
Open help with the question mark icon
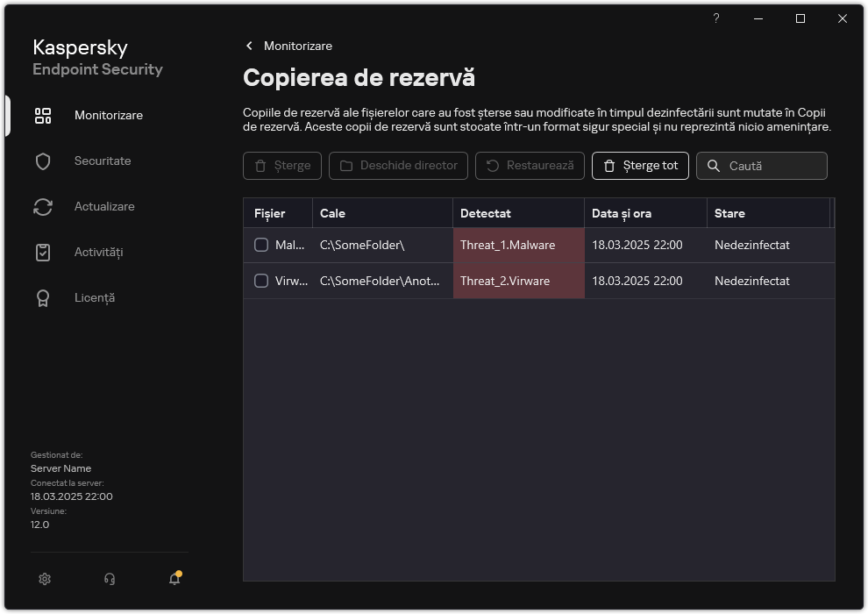pos(716,18)
